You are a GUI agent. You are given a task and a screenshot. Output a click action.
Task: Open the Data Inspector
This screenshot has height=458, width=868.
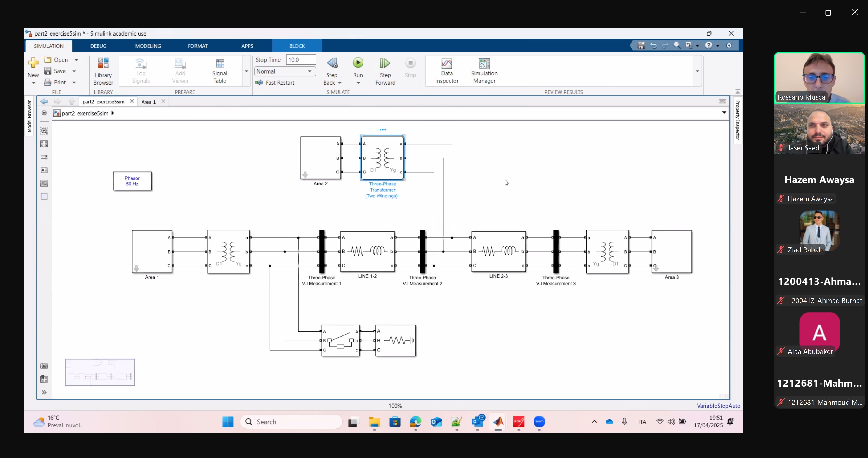click(447, 71)
